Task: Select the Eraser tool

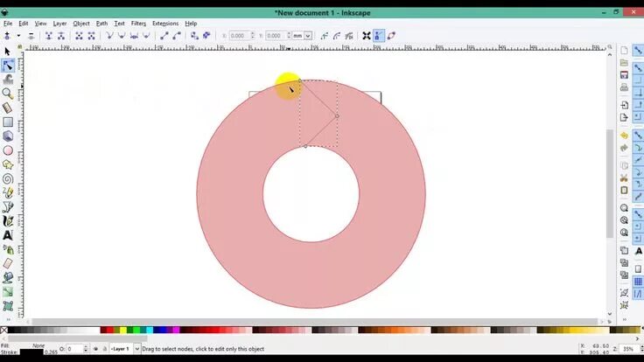Action: pos(8,263)
